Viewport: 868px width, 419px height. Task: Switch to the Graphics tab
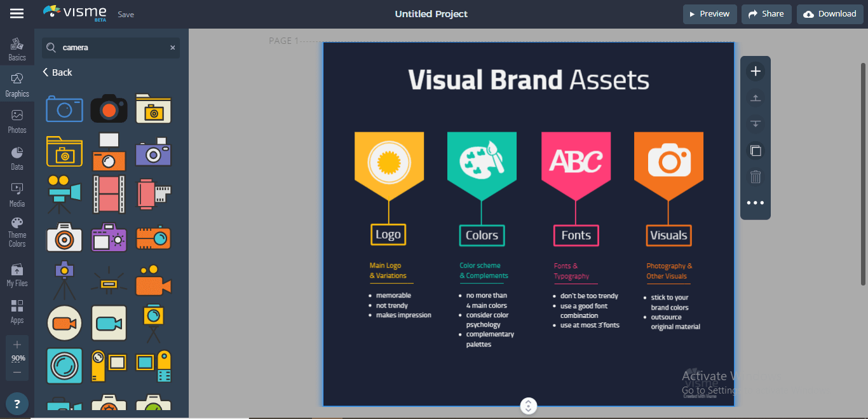click(17, 83)
